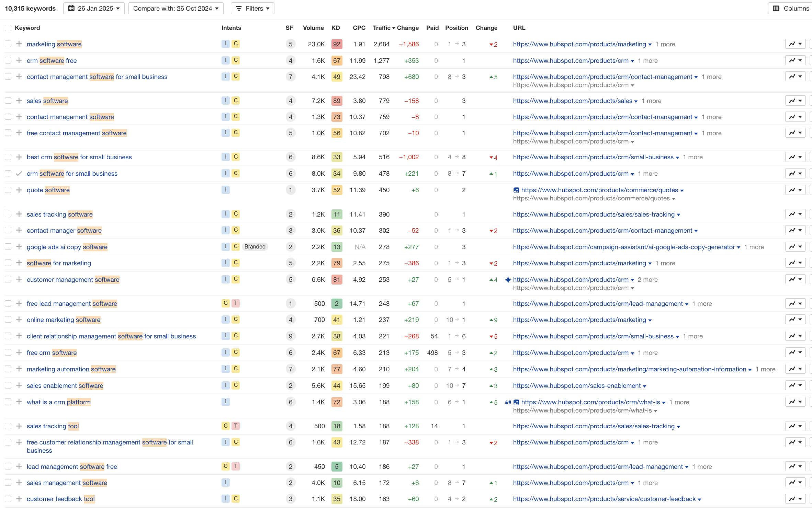The image size is (812, 510).
Task: Check the 'quote software' row checkbox
Action: (8, 190)
